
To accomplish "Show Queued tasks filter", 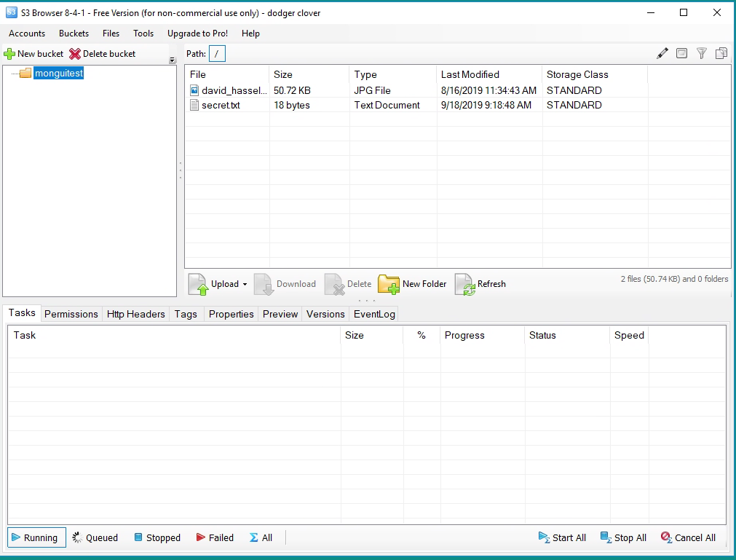I will pos(95,537).
